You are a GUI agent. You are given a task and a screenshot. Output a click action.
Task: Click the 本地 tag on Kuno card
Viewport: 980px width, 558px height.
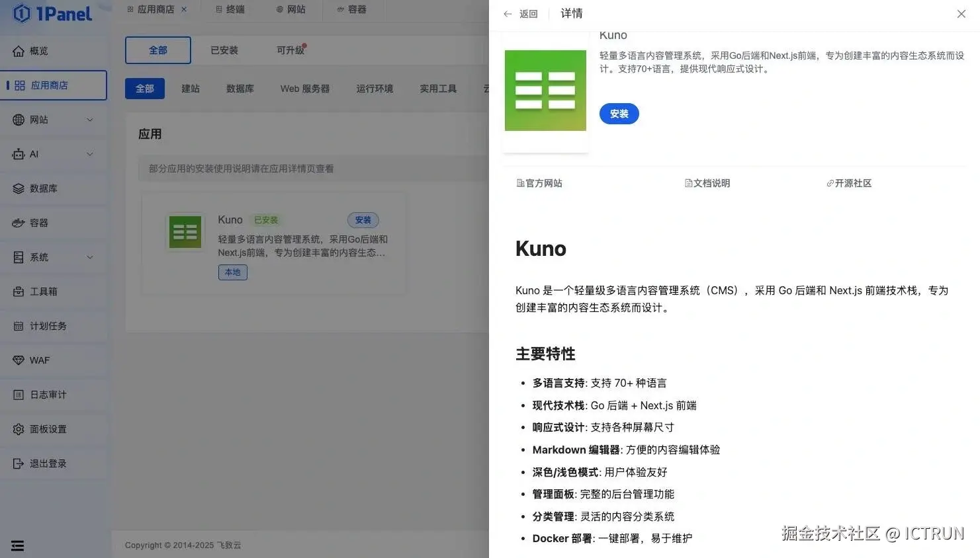pyautogui.click(x=233, y=272)
